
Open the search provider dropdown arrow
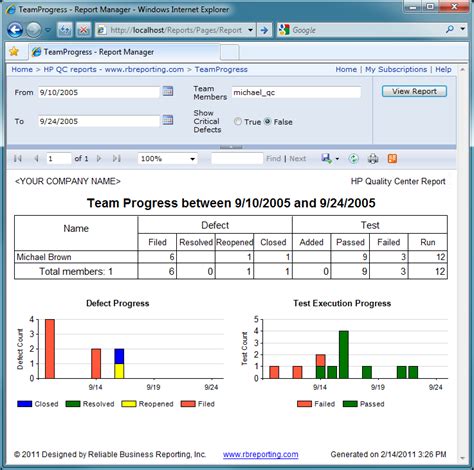click(x=463, y=29)
